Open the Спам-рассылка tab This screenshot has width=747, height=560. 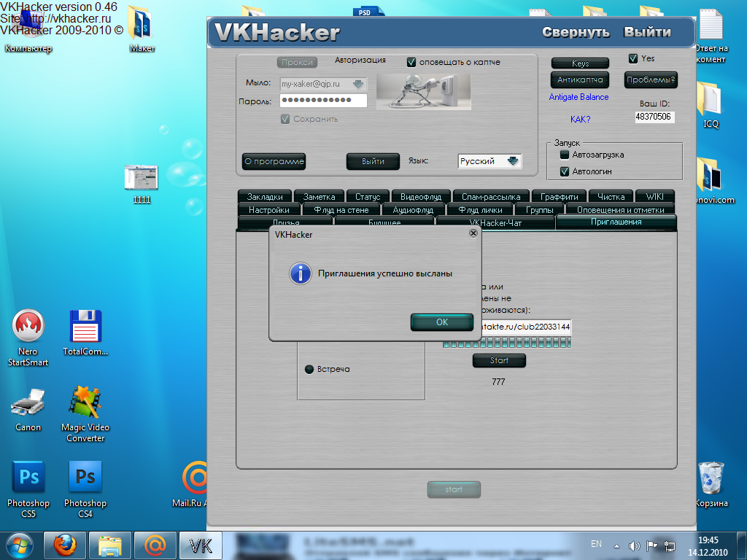coord(491,197)
